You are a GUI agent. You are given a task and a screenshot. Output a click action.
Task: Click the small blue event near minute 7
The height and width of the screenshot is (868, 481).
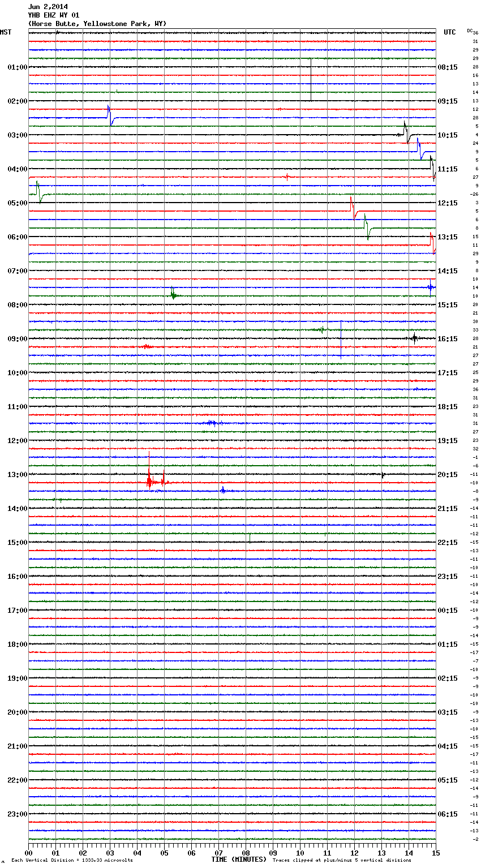click(x=223, y=490)
